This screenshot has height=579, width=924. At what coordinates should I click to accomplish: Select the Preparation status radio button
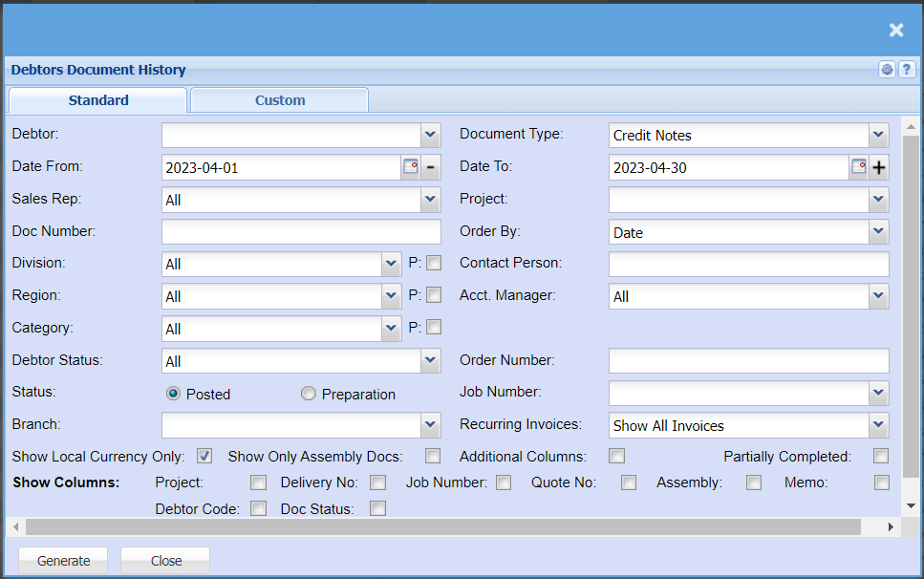pyautogui.click(x=308, y=394)
